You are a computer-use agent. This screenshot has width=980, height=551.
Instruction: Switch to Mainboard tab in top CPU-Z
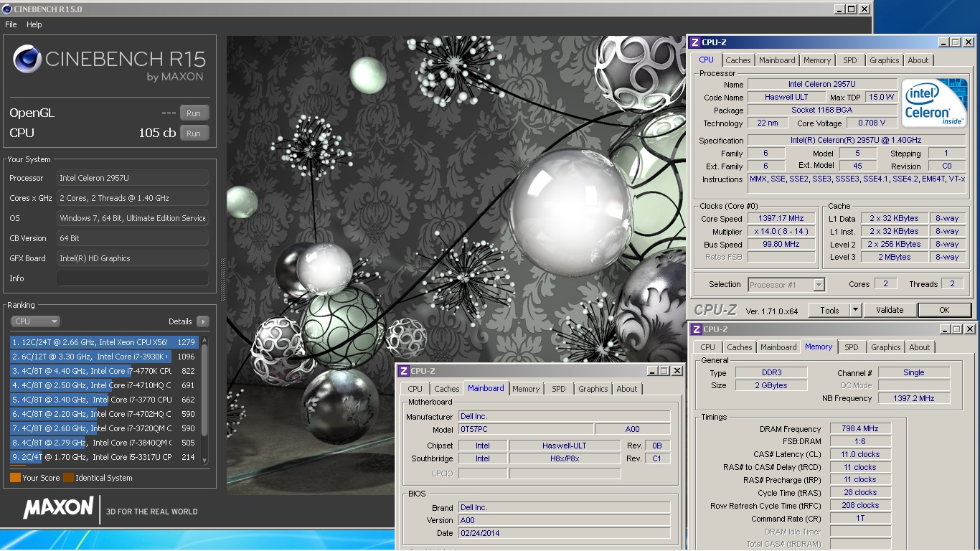[x=777, y=60]
